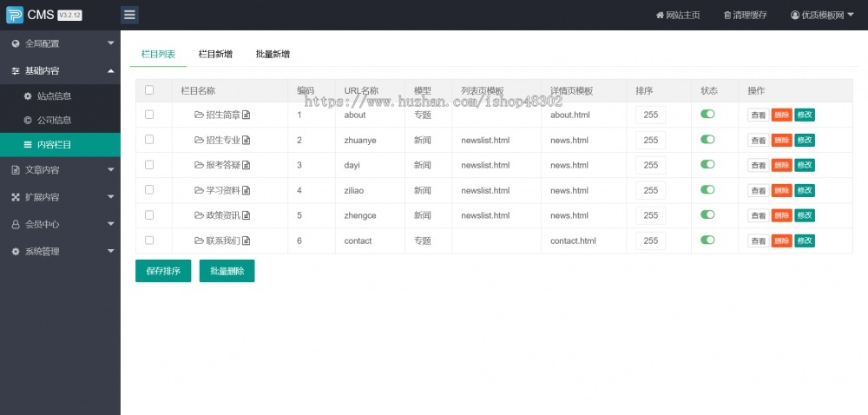The width and height of the screenshot is (868, 415).
Task: Open 公司信息 in the sidebar
Action: [x=61, y=120]
